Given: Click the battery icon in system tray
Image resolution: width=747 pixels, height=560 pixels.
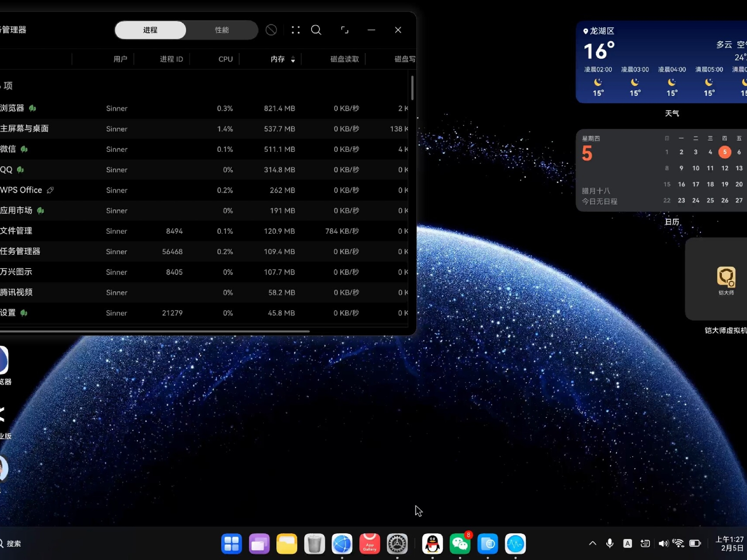Looking at the screenshot, I should coord(695,544).
